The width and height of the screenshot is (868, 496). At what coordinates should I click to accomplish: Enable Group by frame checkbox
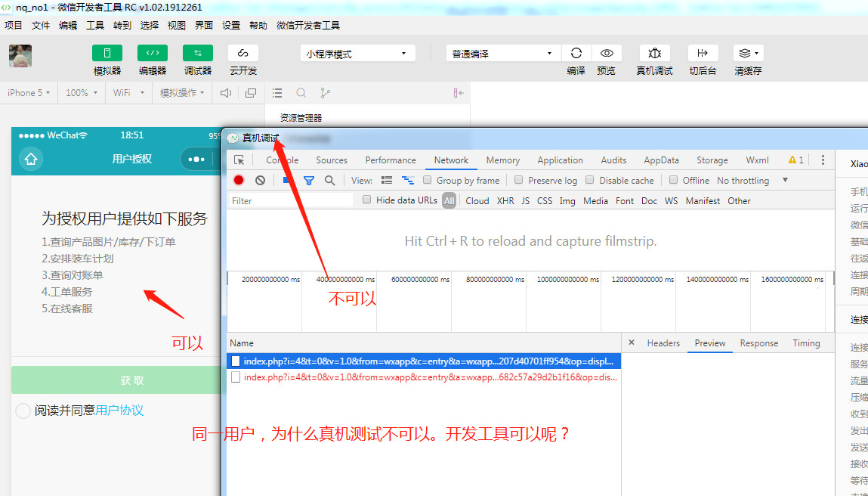tap(428, 180)
